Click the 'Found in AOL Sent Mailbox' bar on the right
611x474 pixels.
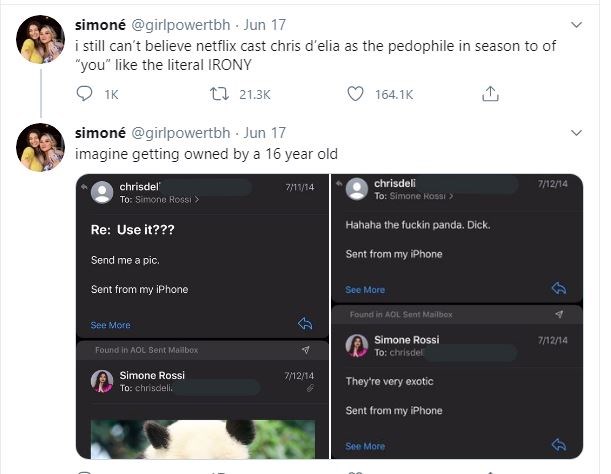(x=400, y=314)
